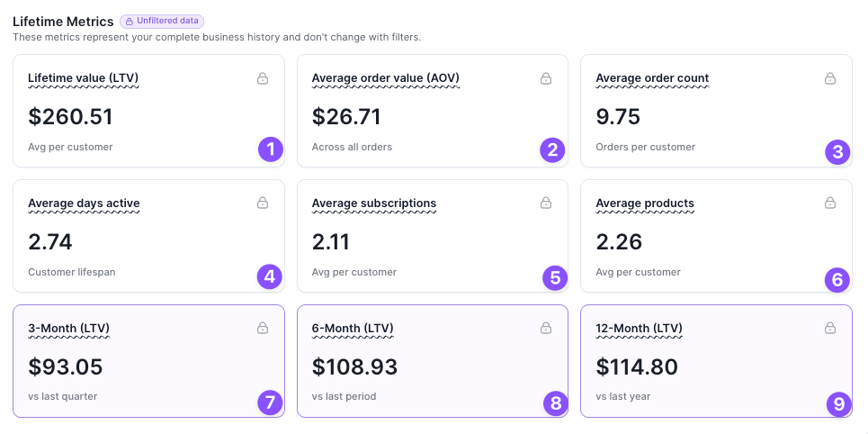868x434 pixels.
Task: Select the purple badge numbered 5
Action: 555,277
